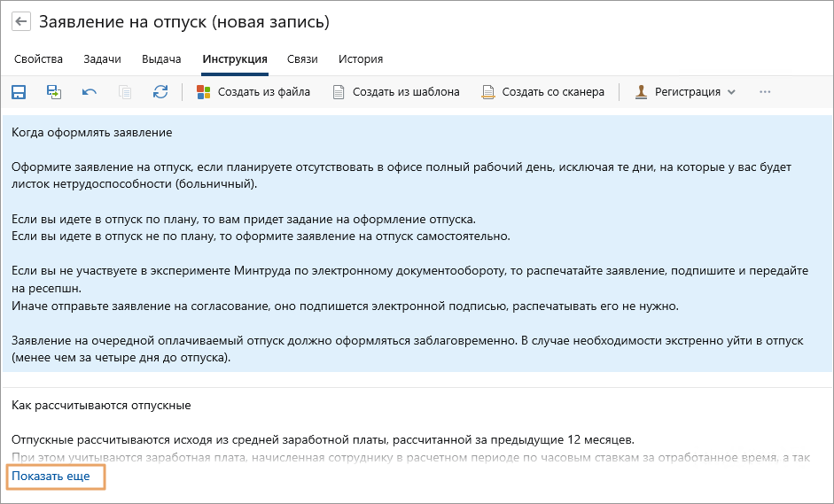Image resolution: width=834 pixels, height=504 pixels.
Task: Click the Создать со сканера scanner icon
Action: (488, 92)
